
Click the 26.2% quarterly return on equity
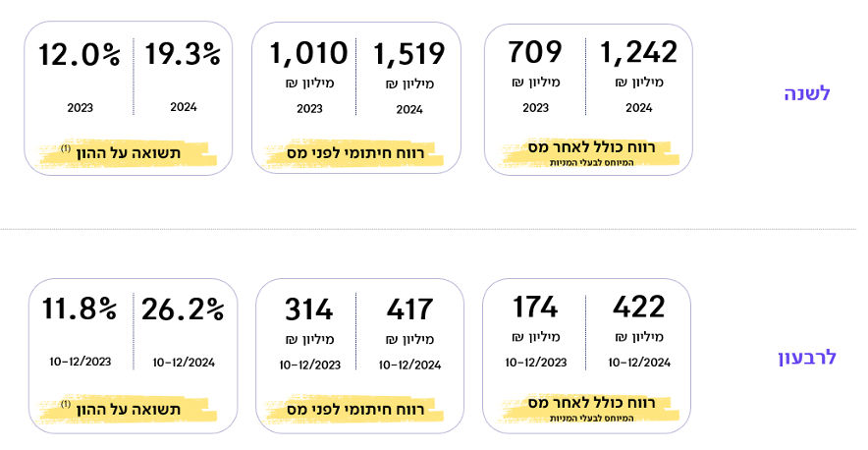(x=183, y=309)
